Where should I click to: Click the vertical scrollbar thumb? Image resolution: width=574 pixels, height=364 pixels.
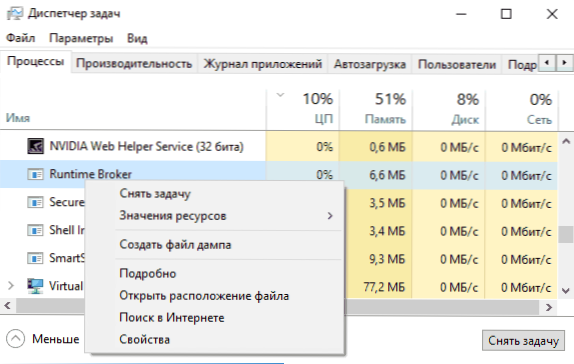(566, 234)
